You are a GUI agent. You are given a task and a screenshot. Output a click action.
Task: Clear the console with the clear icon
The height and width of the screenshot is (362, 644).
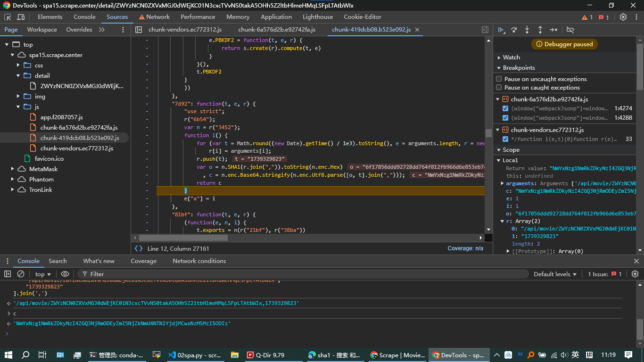coord(21,274)
